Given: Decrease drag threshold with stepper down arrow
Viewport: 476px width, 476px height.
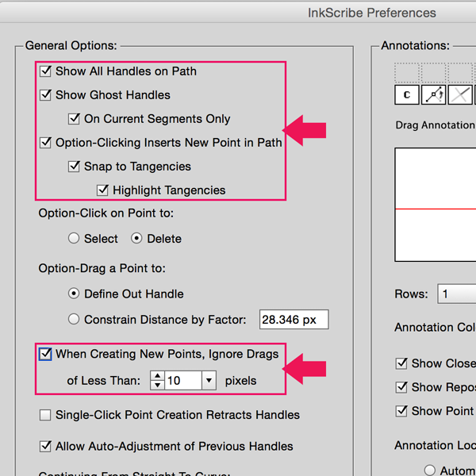Looking at the screenshot, I should [x=157, y=385].
